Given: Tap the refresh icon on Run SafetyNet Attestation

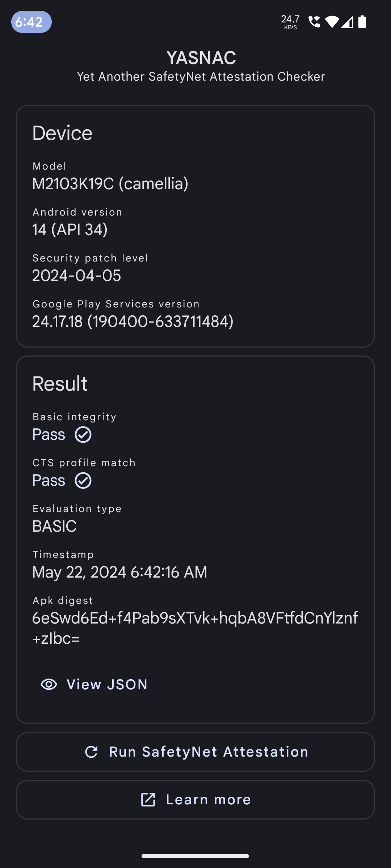Looking at the screenshot, I should [x=91, y=752].
